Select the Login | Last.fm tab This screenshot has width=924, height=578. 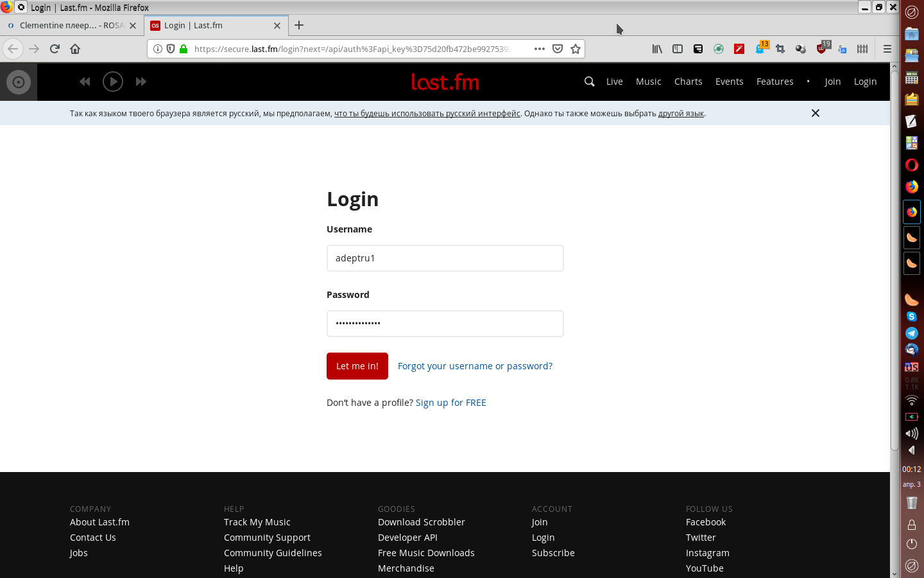pos(209,26)
